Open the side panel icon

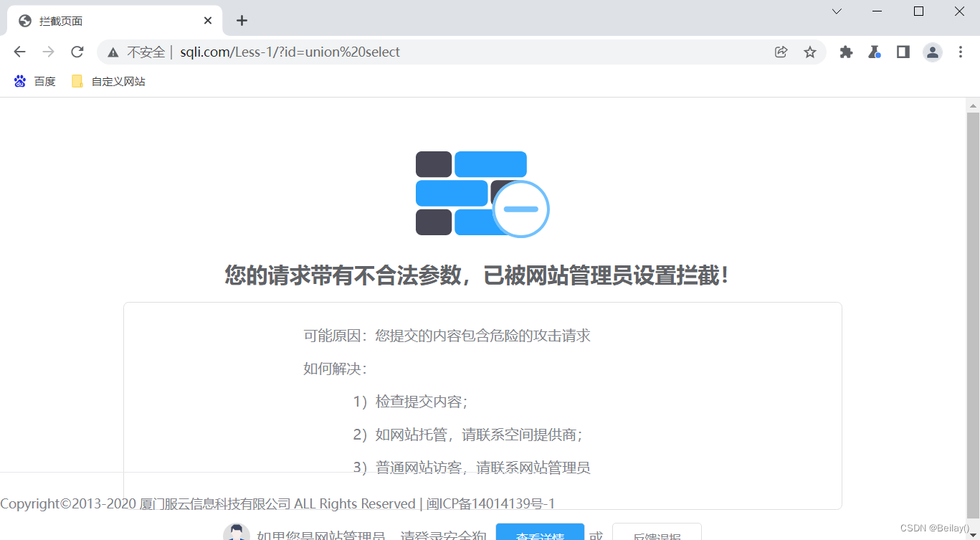[x=903, y=52]
